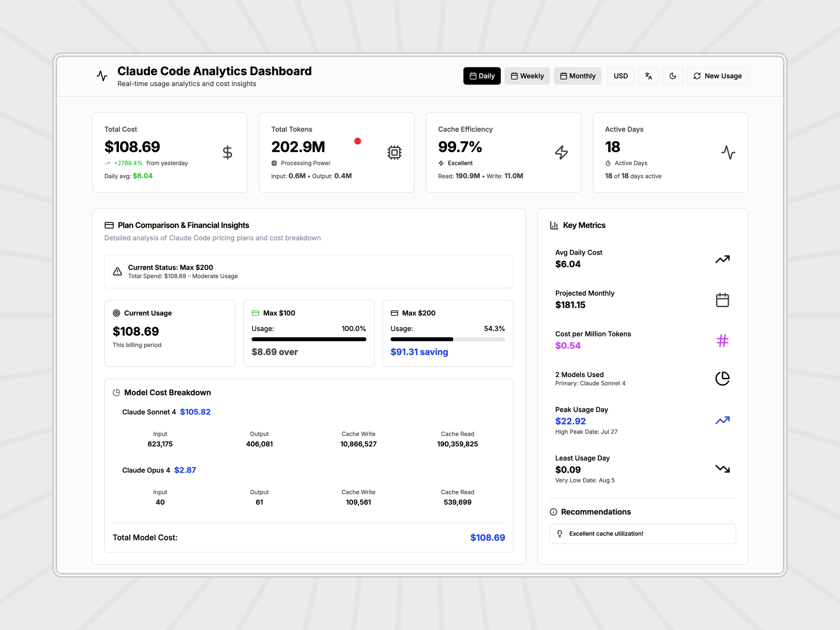
Task: Click the credit card icon beside Plan Comparison
Action: [x=109, y=225]
